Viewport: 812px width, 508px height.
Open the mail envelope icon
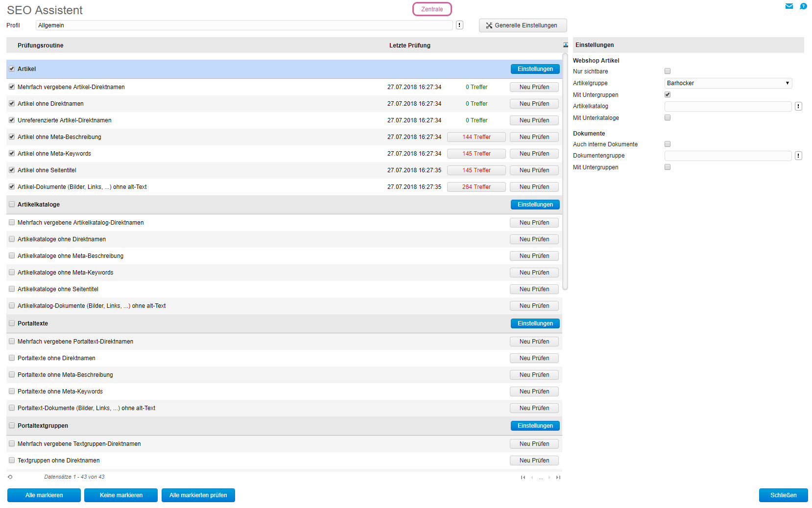point(789,6)
